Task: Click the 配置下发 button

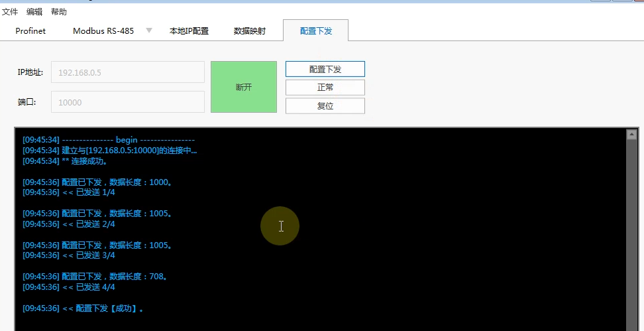Action: coord(325,69)
